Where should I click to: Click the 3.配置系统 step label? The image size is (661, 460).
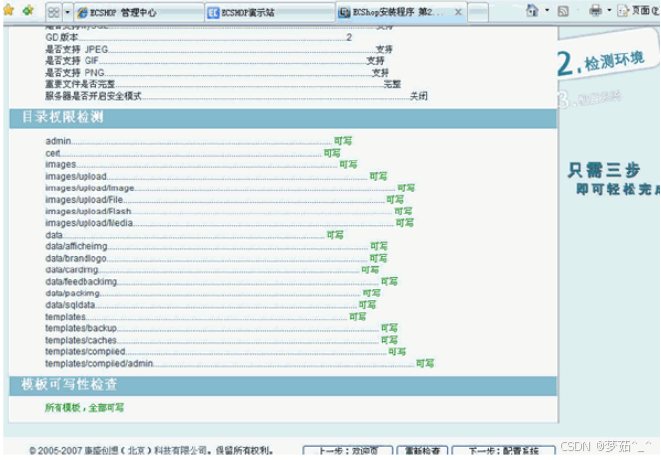(x=589, y=99)
